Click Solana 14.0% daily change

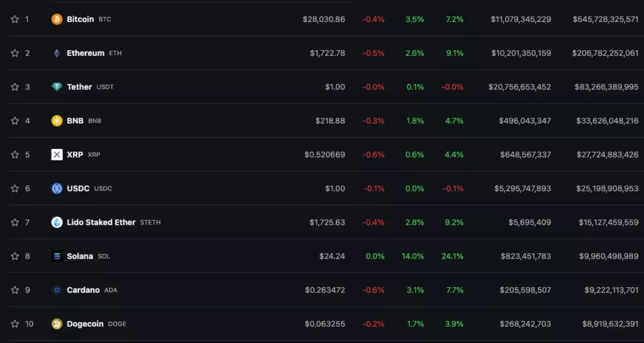413,256
